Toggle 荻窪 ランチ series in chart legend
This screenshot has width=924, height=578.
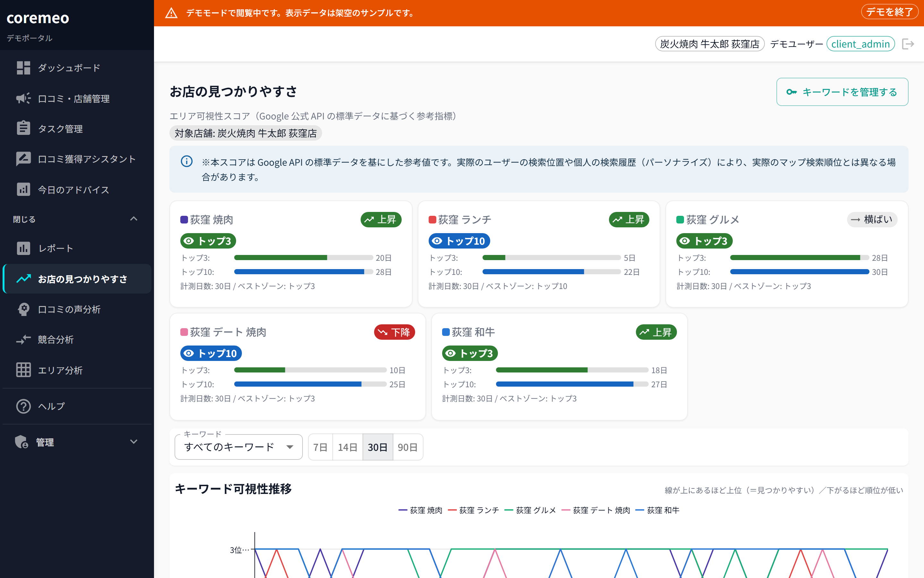pos(473,510)
